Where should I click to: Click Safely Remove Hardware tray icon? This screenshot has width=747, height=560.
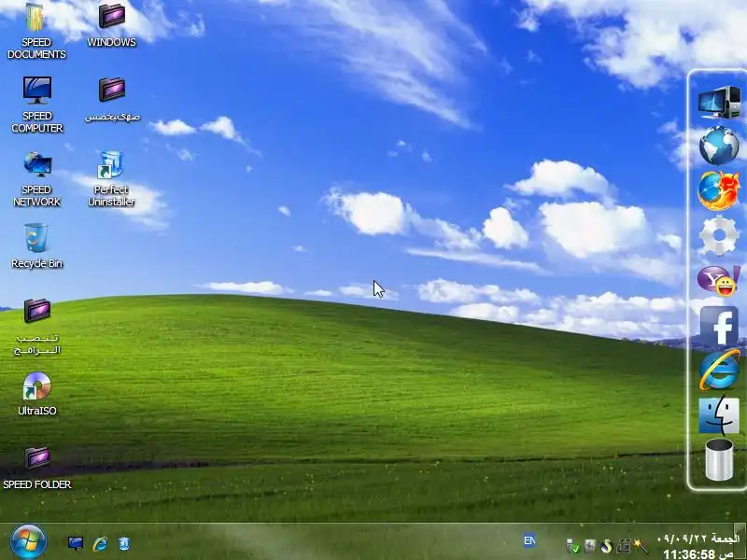pos(572,546)
